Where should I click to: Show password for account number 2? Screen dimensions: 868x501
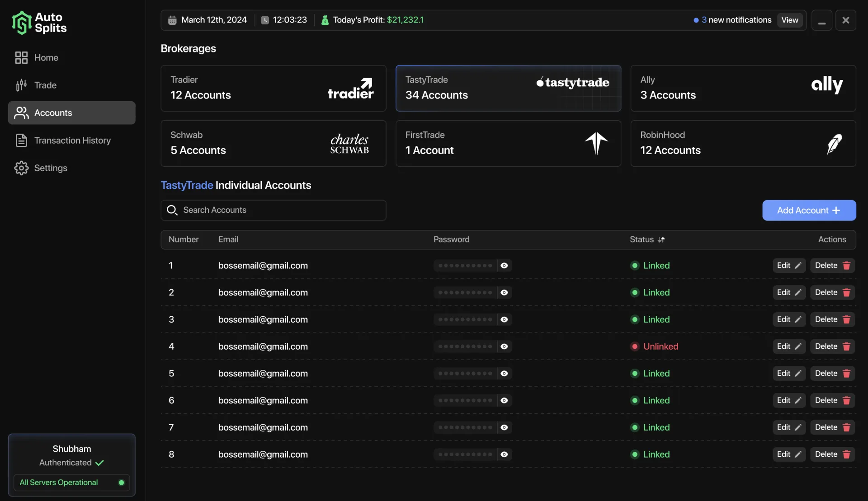pyautogui.click(x=504, y=293)
